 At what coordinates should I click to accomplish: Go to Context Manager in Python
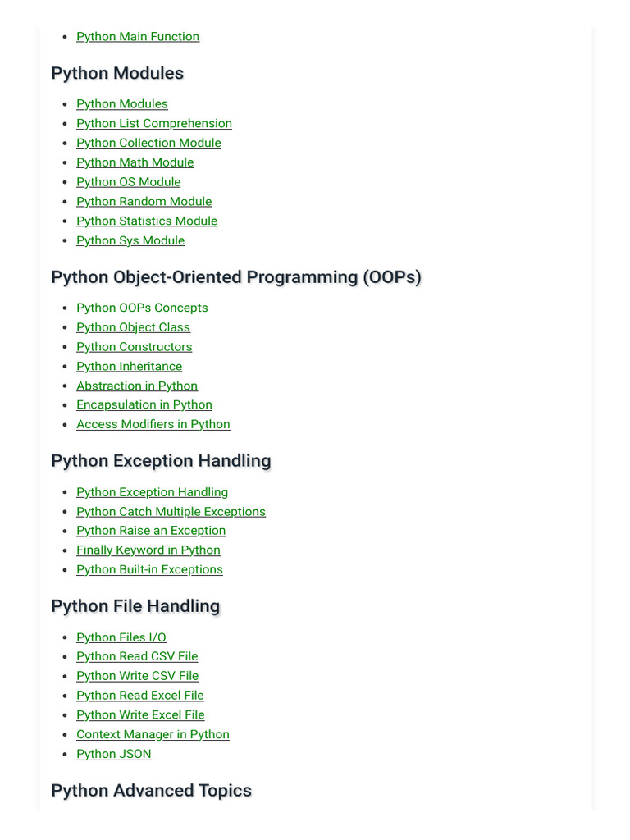tap(153, 734)
